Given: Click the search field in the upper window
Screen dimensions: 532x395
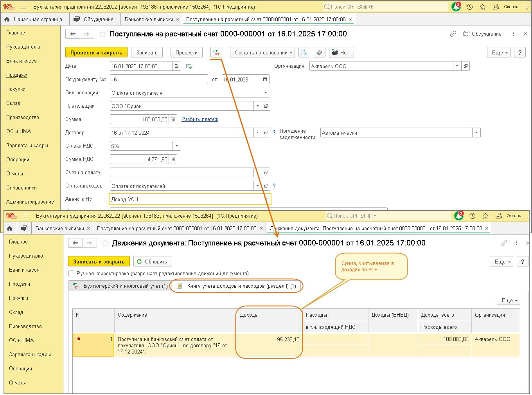Looking at the screenshot, I should point(385,7).
